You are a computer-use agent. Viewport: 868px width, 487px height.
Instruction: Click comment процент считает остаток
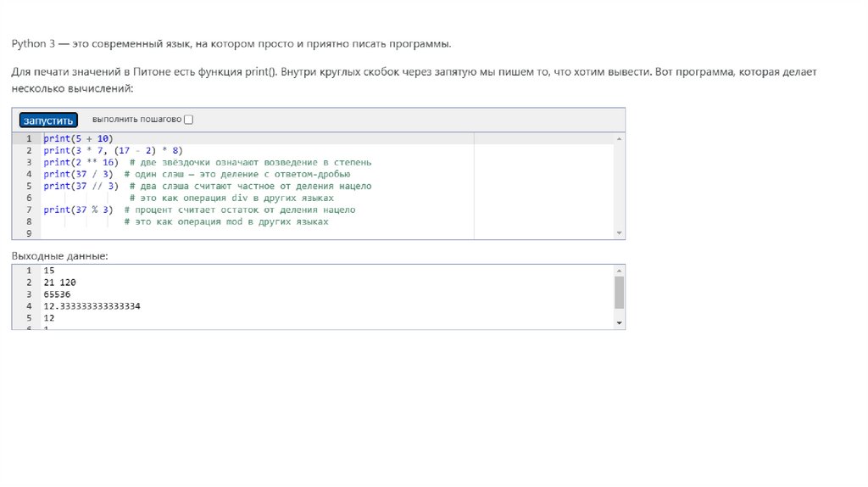click(240, 210)
